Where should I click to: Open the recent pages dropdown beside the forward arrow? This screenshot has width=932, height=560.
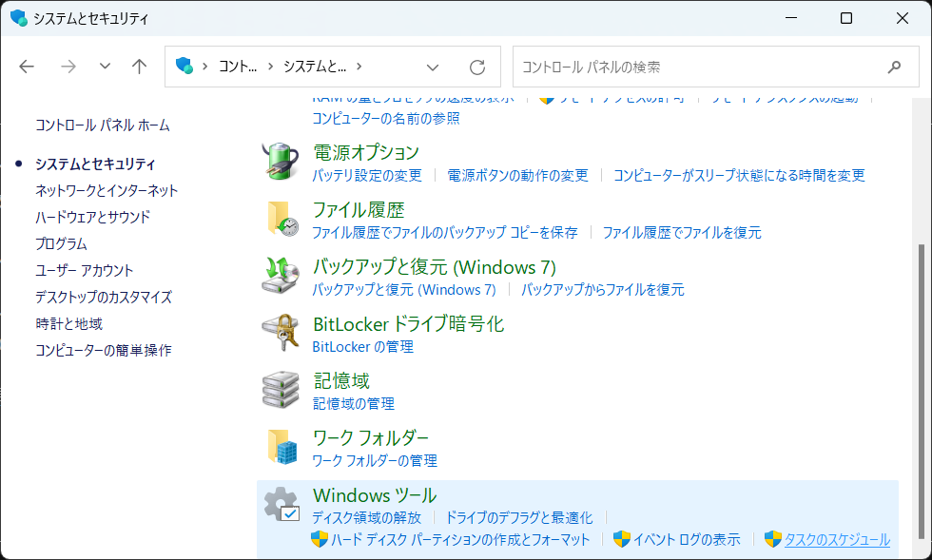click(x=103, y=67)
